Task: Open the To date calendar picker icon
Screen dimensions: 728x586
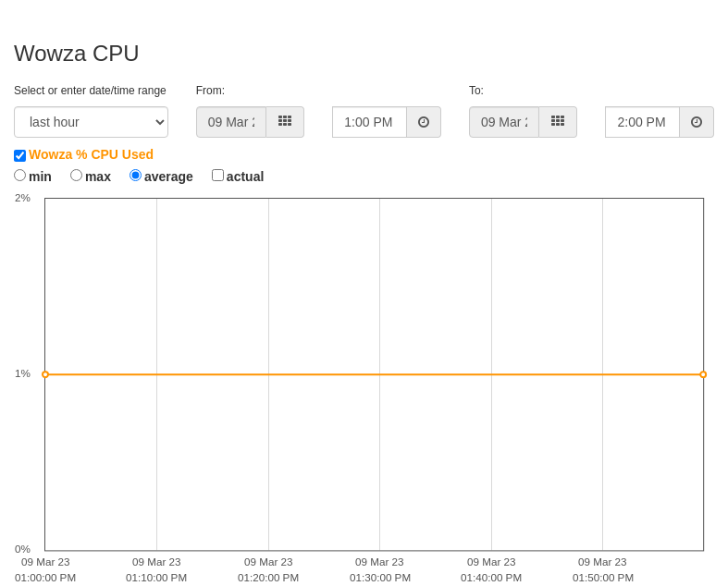Action: [558, 122]
